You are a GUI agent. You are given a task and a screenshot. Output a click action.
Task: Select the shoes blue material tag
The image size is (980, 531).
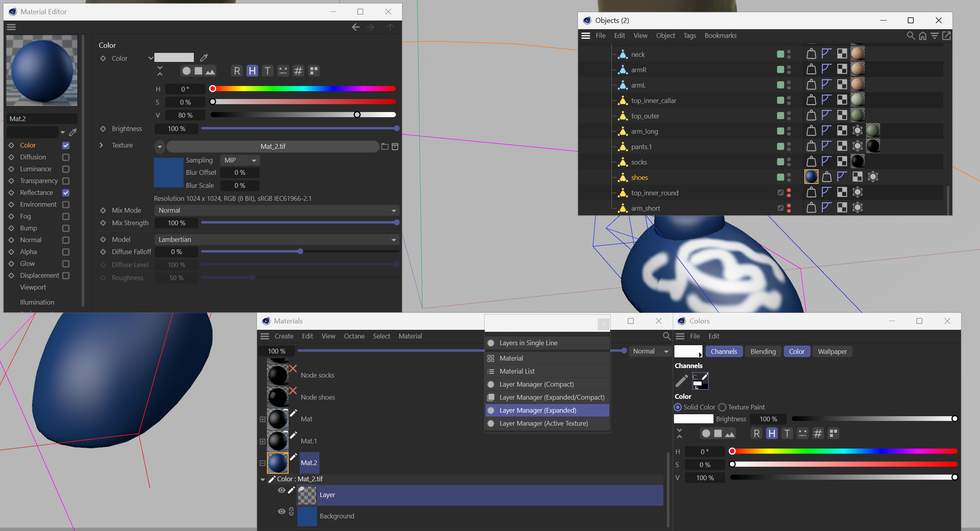point(811,177)
